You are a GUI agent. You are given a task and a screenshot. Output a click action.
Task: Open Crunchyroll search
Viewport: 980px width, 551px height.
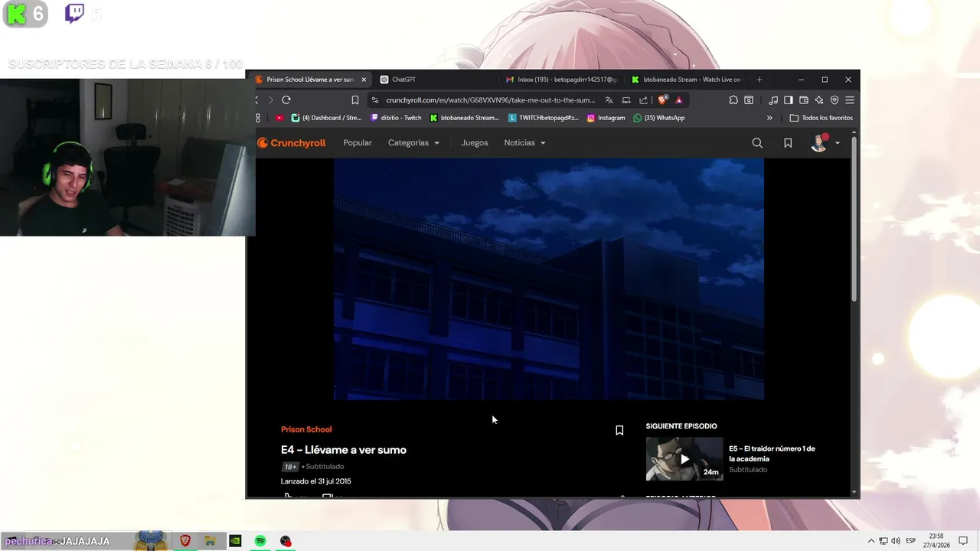coord(757,143)
